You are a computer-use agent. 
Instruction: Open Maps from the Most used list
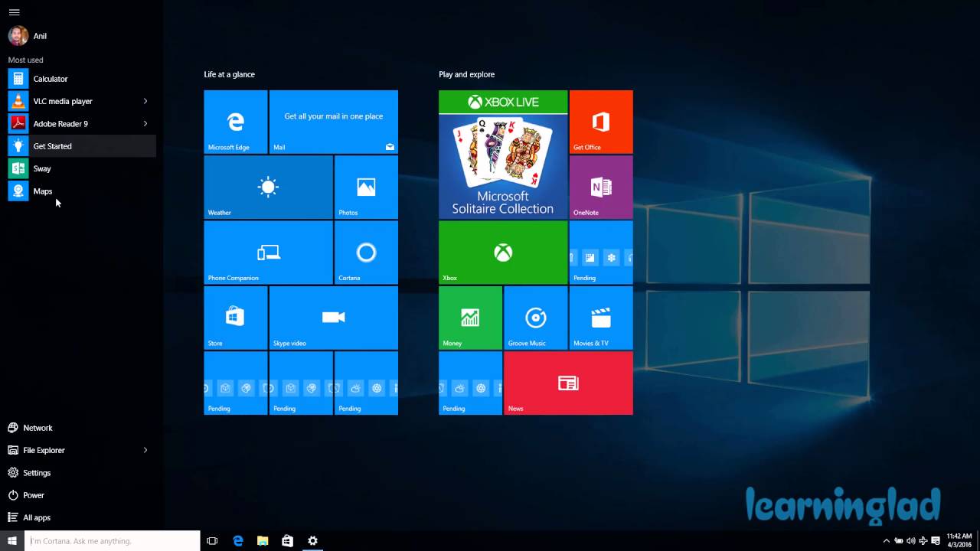tap(81, 191)
